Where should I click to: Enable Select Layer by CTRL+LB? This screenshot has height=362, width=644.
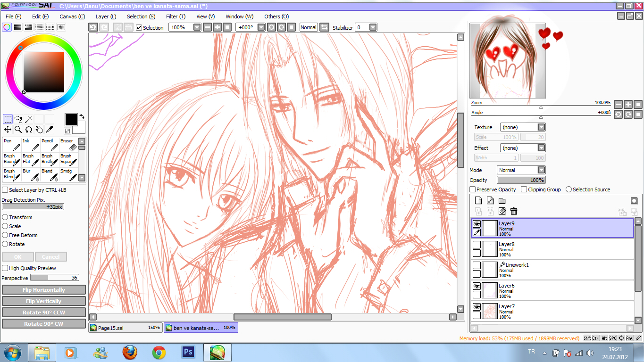[5, 190]
